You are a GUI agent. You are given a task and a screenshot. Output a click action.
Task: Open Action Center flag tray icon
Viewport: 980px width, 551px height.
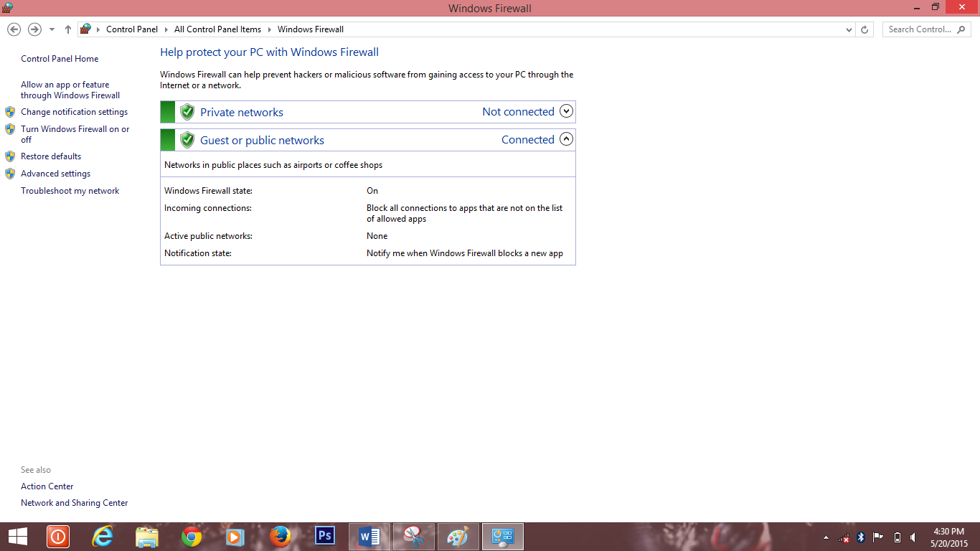point(878,537)
